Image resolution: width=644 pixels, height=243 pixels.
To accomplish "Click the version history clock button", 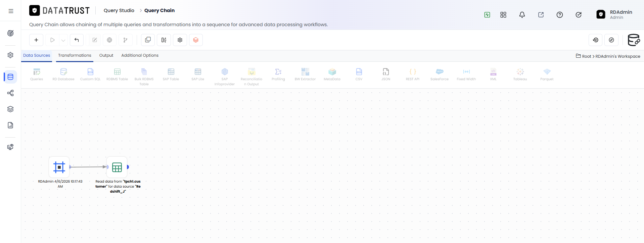I will coord(596,40).
